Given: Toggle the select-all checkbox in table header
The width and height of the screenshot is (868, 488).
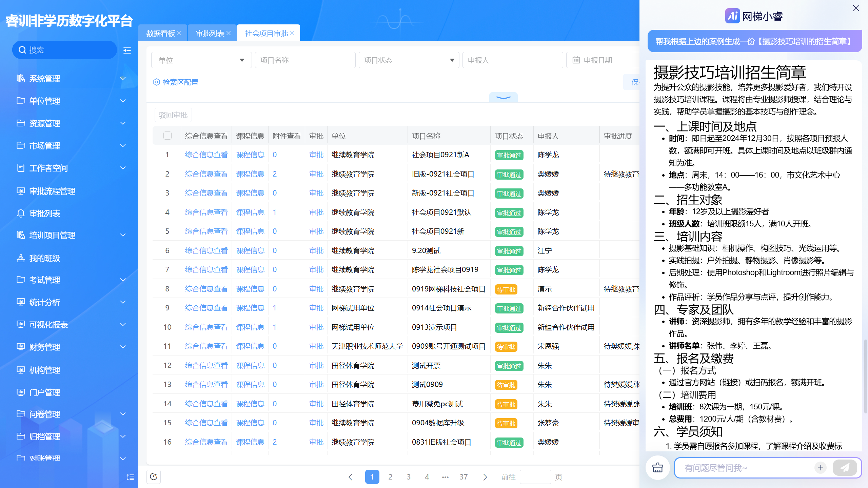Looking at the screenshot, I should [x=167, y=136].
